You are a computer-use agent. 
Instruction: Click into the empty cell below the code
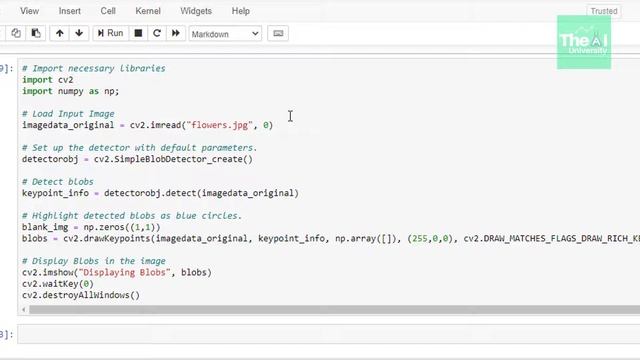point(329,334)
